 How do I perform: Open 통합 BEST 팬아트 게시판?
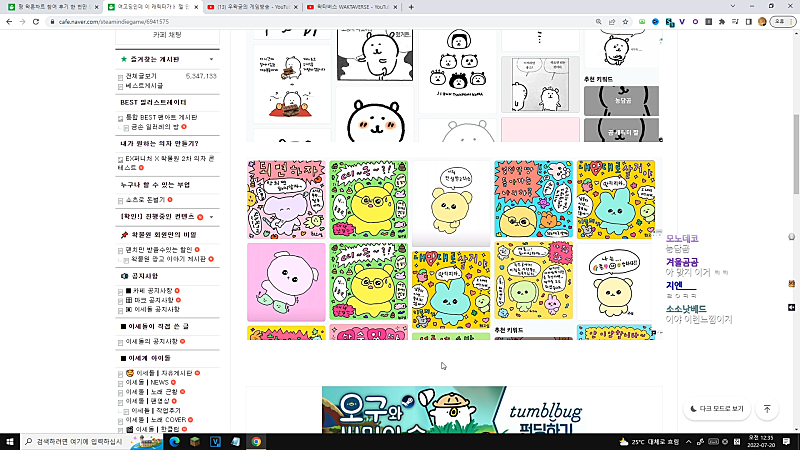161,117
